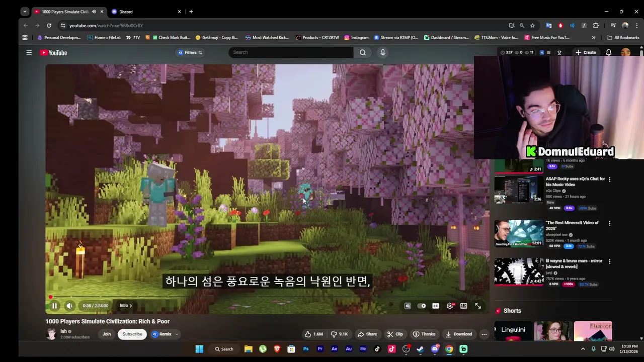644x362 pixels.
Task: Seek on the red video progress bar
Action: [267, 297]
